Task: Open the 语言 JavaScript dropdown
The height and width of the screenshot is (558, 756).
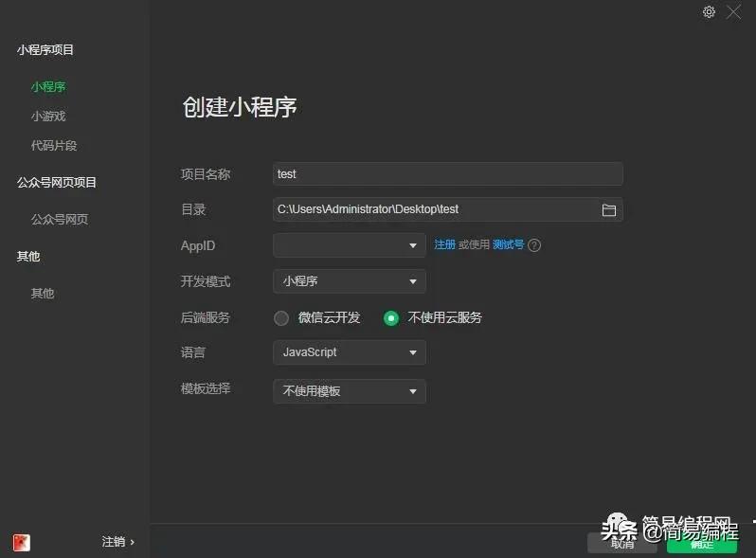Action: click(x=349, y=352)
